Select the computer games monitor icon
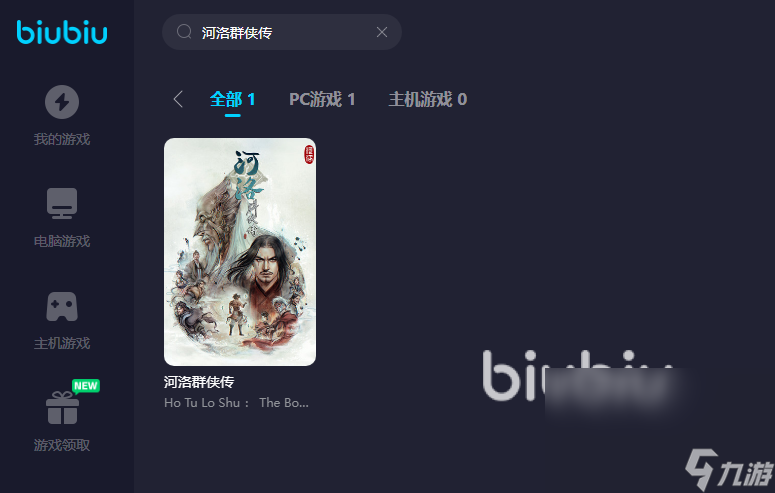Image resolution: width=775 pixels, height=493 pixels. point(62,203)
